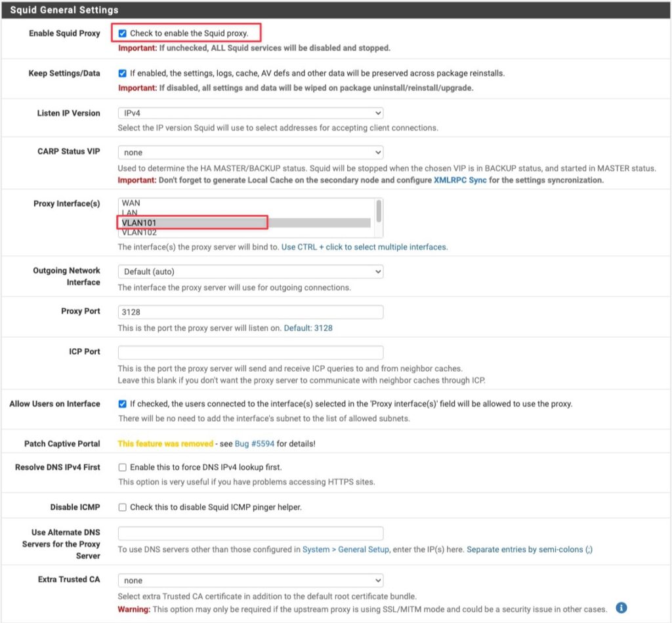
Task: Open the Listen IP Version dropdown
Action: (x=250, y=113)
